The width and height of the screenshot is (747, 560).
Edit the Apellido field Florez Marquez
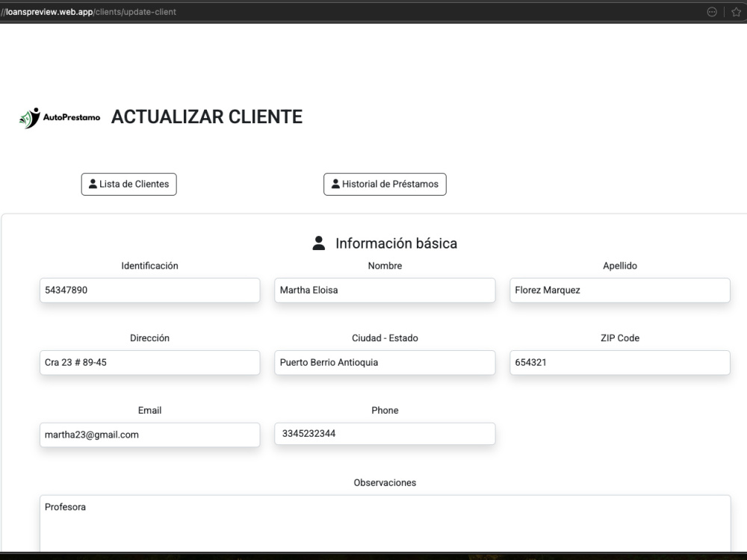pos(620,290)
